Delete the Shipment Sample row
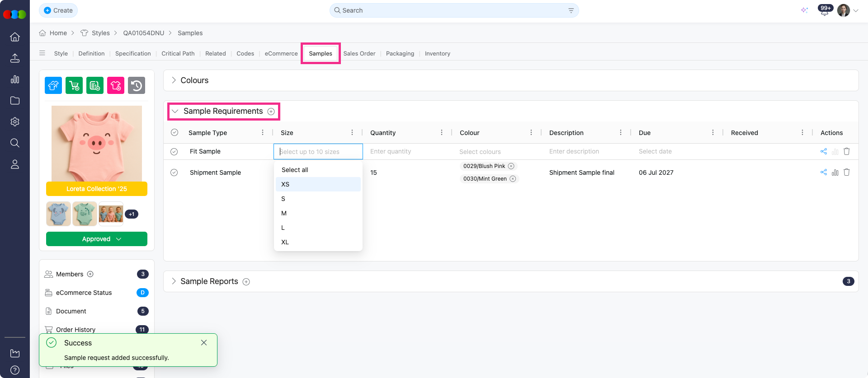This screenshot has height=378, width=868. click(846, 172)
